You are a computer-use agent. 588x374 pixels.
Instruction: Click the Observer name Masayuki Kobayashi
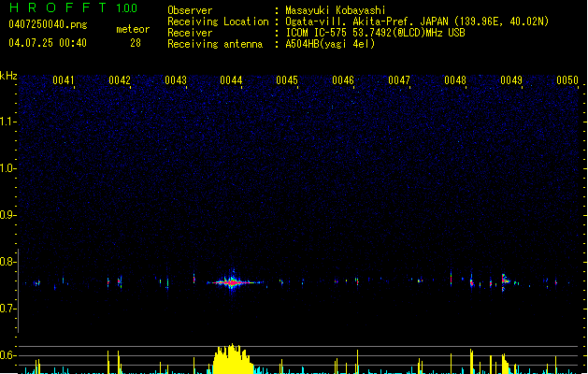point(336,10)
